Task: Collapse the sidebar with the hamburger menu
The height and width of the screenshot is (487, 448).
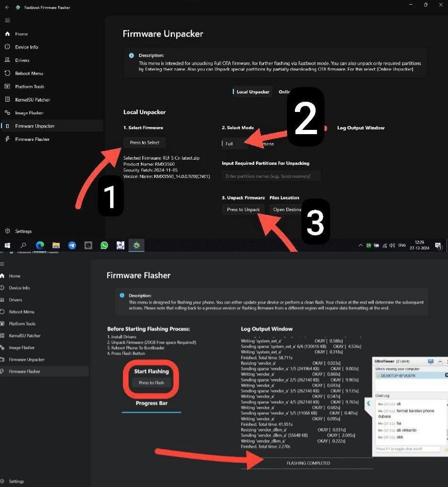Action: click(x=8, y=20)
